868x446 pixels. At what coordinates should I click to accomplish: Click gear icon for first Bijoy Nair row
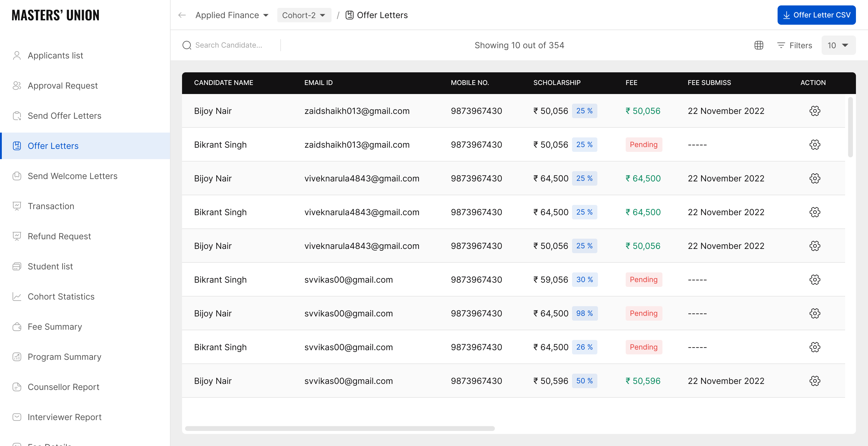click(814, 111)
